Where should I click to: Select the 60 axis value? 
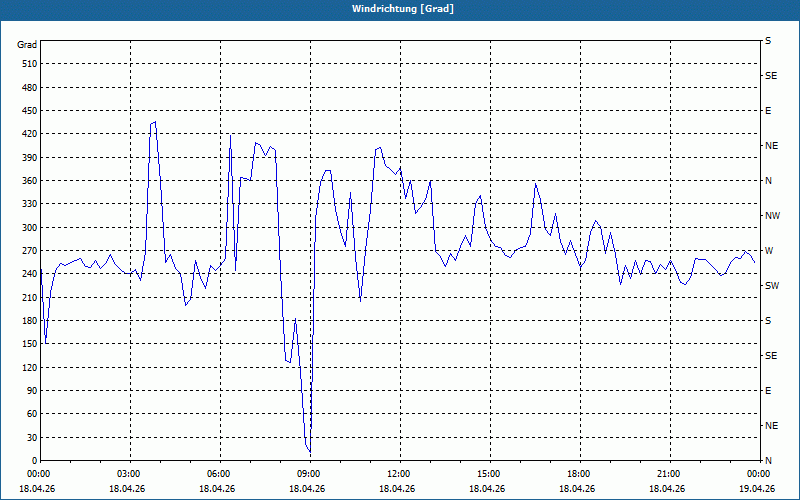pos(32,414)
